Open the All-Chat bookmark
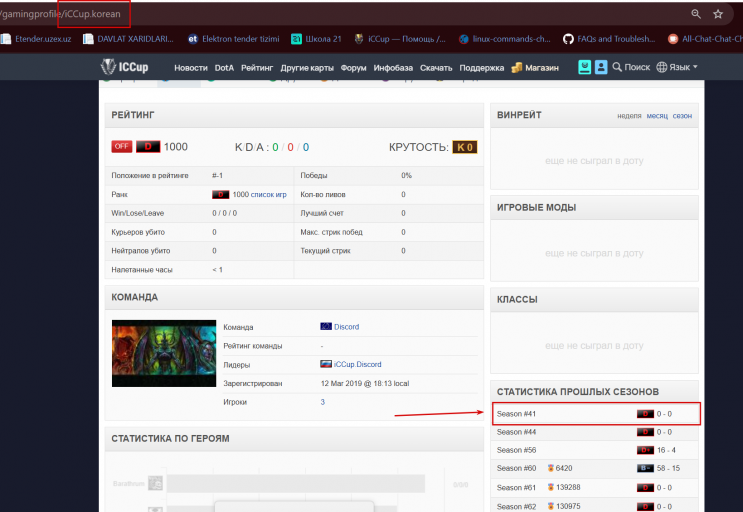 (705, 39)
